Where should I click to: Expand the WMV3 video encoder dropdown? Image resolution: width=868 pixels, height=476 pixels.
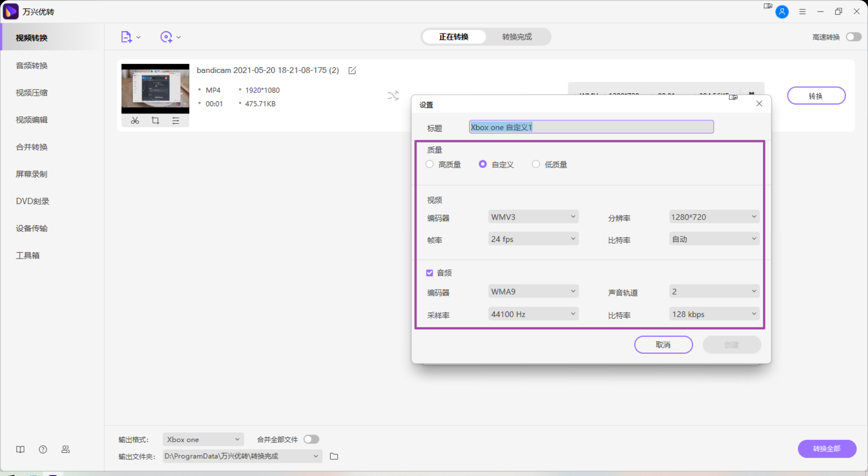tap(533, 217)
